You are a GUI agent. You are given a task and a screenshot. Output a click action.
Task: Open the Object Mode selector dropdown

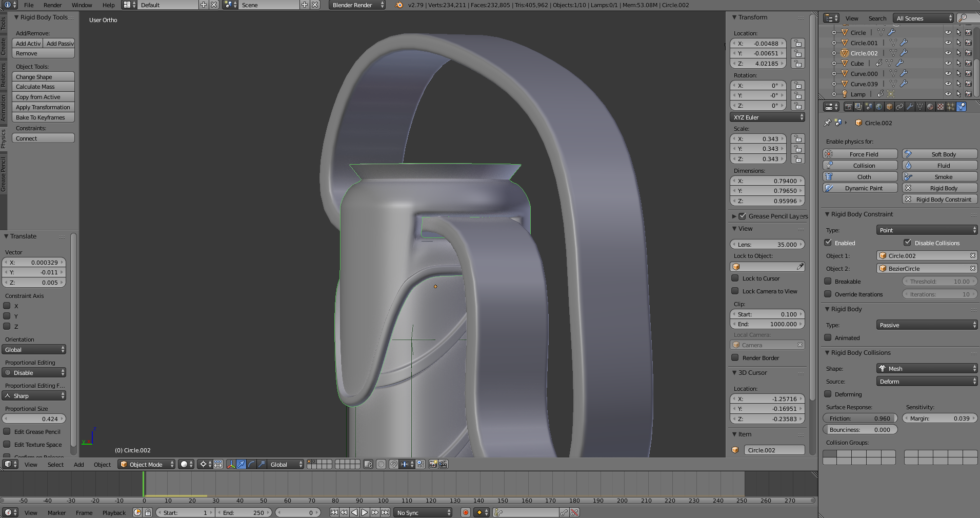click(x=147, y=464)
